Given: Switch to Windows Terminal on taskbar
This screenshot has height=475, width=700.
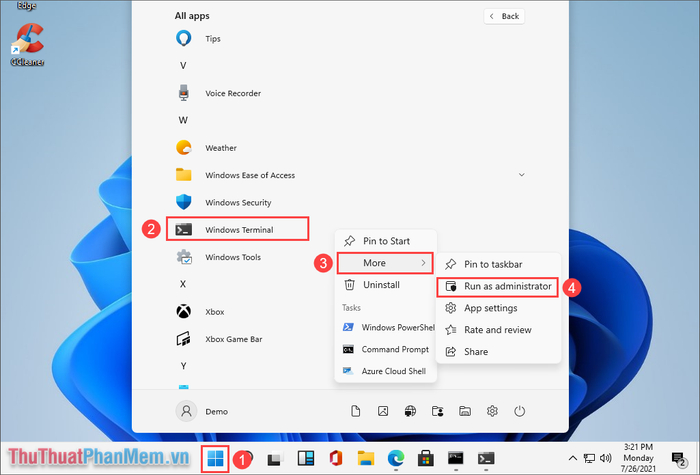Looking at the screenshot, I should click(486, 458).
